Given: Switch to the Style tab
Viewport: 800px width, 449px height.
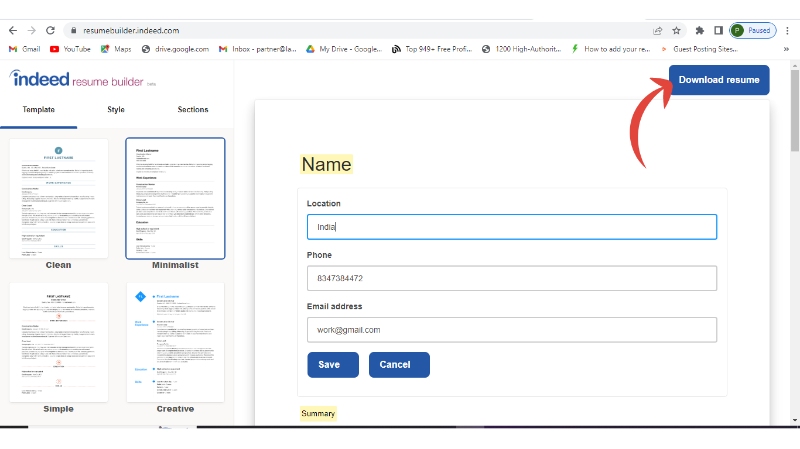Looking at the screenshot, I should (116, 109).
